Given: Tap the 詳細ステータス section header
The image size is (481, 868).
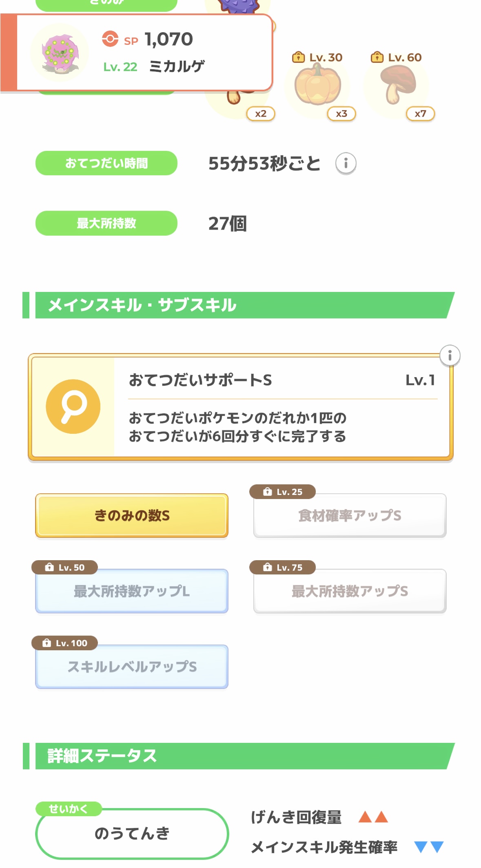Looking at the screenshot, I should click(x=241, y=756).
